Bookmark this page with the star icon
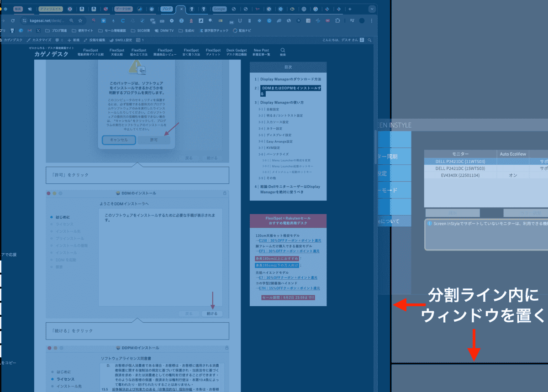 pos(80,21)
